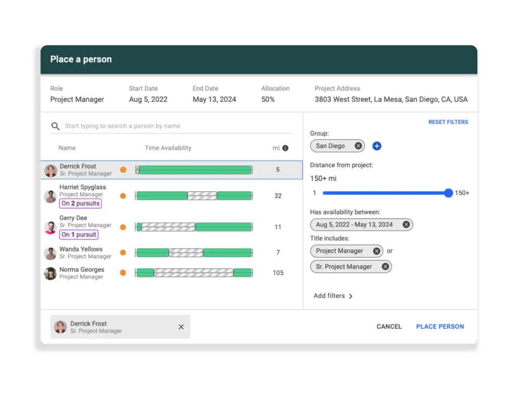The image size is (532, 398).
Task: Click Wanda Yellows' orange status dot
Action: pyautogui.click(x=123, y=253)
